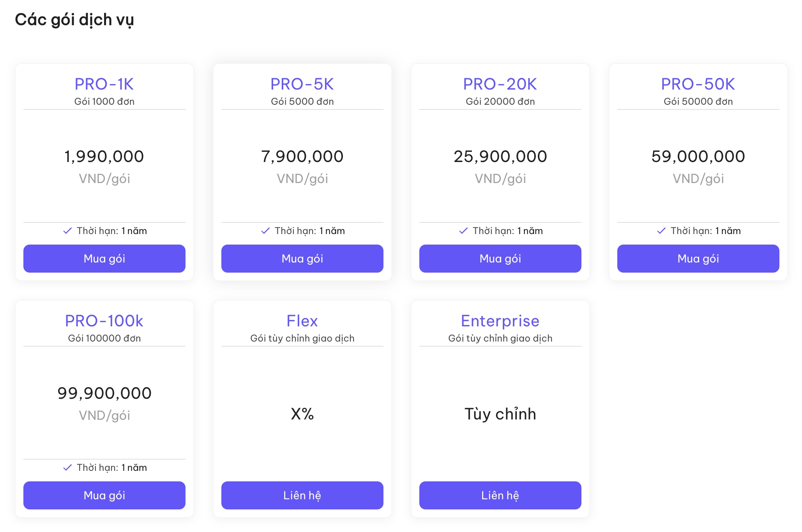
Task: Click the PRO-5K heading
Action: pos(302,84)
